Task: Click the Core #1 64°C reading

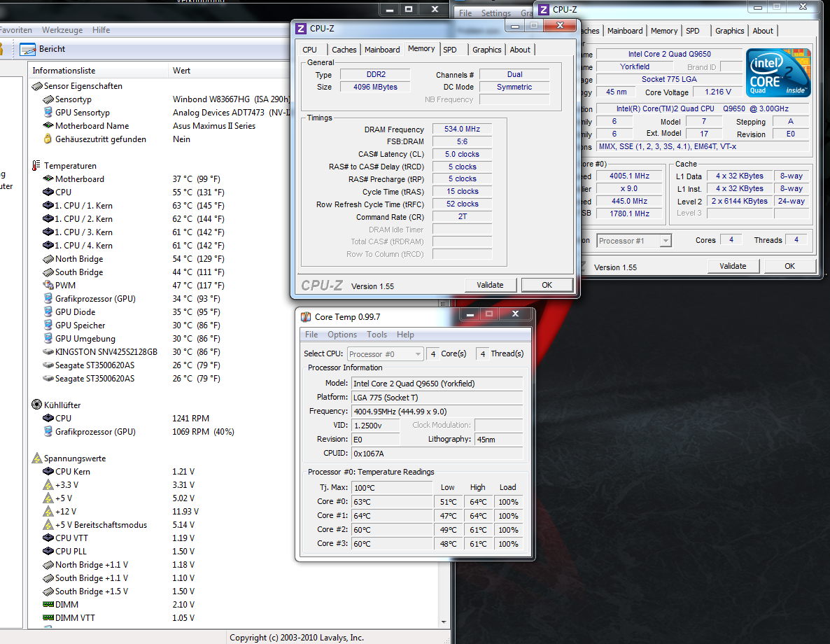Action: point(392,516)
